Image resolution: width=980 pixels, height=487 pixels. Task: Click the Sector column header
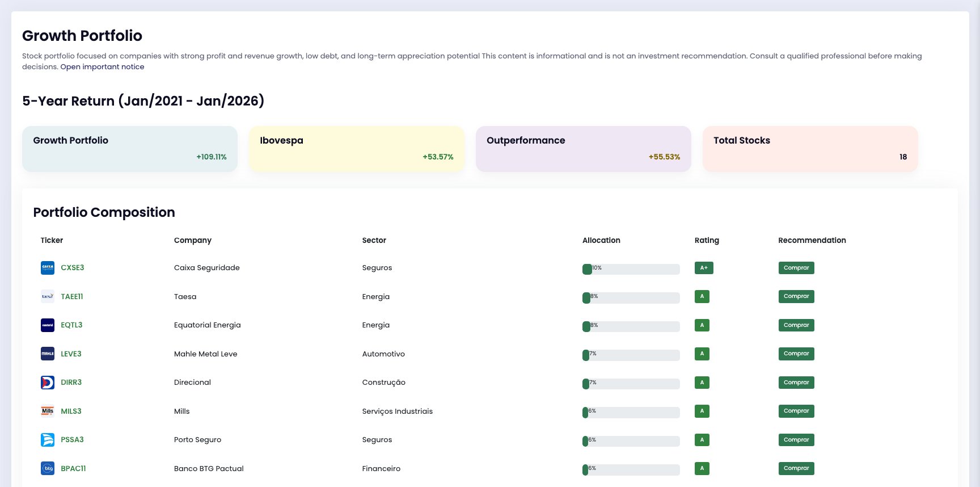point(374,241)
